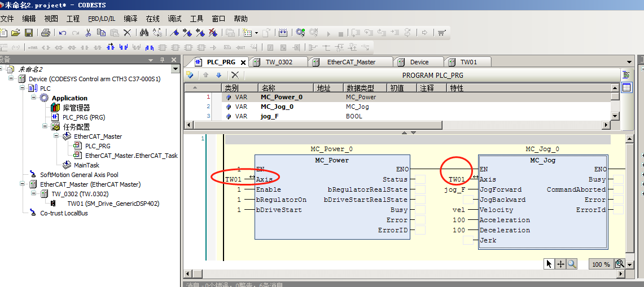Select the pointer tool near the zoom box
Viewport: 644px width, 287px height.
pyautogui.click(x=549, y=264)
